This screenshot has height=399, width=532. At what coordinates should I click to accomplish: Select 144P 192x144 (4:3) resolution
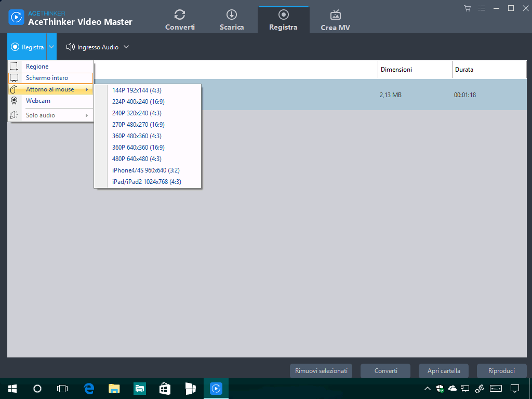(x=148, y=90)
